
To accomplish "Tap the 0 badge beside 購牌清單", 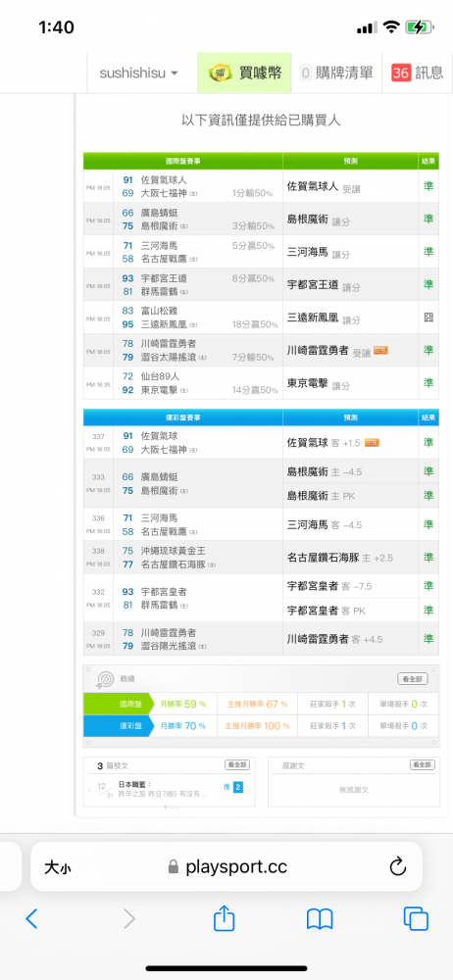I will (306, 73).
